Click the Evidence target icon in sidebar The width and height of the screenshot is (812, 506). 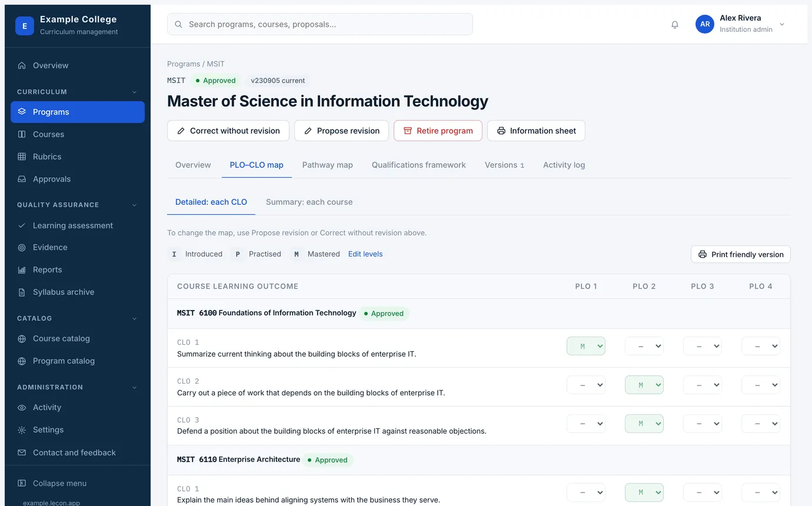[22, 248]
